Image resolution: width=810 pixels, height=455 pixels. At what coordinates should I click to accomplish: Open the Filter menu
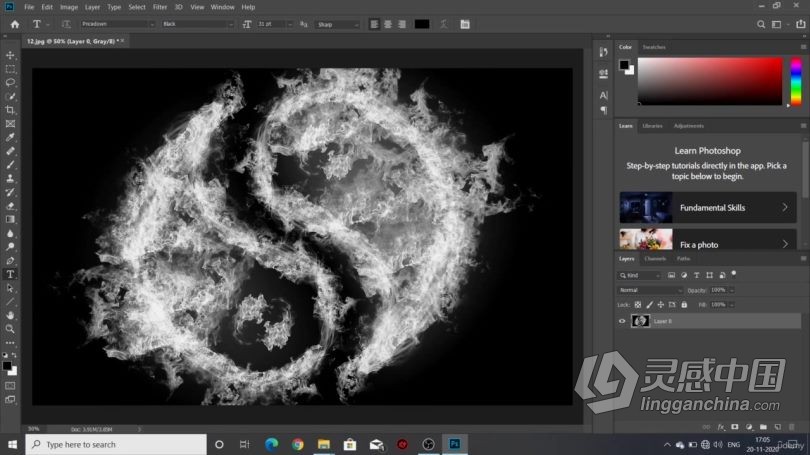(160, 7)
